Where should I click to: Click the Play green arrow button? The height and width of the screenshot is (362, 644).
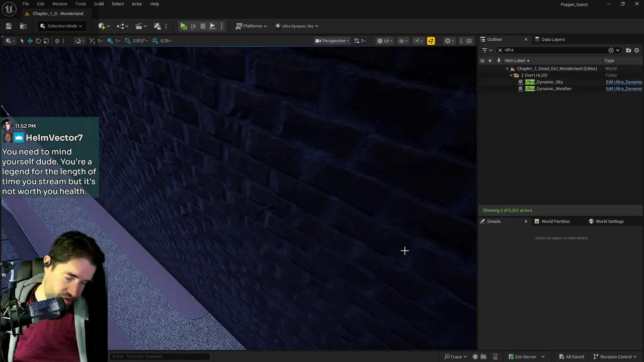tap(184, 26)
